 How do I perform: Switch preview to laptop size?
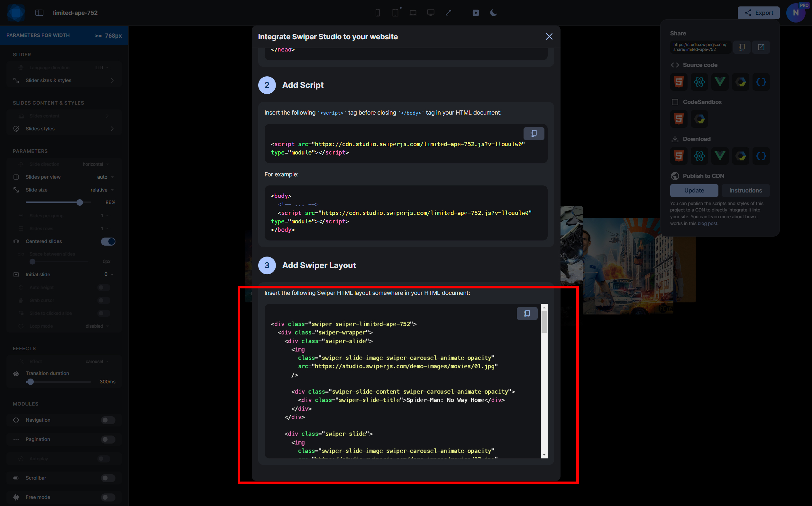(413, 13)
